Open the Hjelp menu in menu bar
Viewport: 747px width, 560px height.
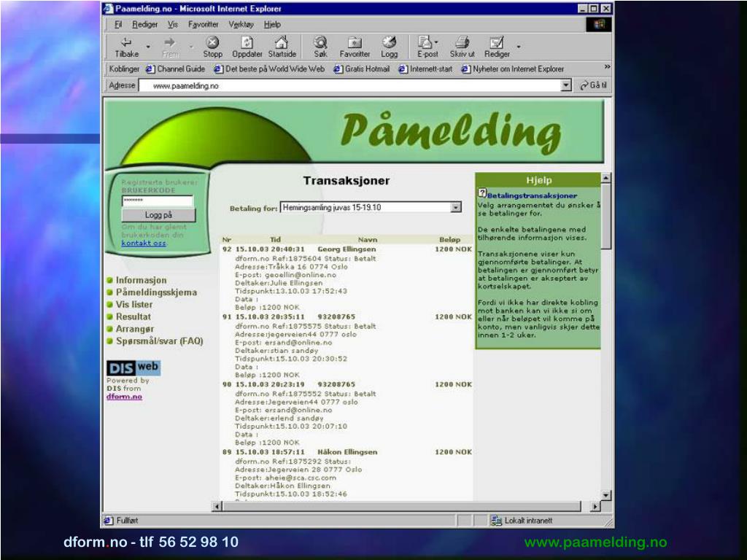point(272,24)
